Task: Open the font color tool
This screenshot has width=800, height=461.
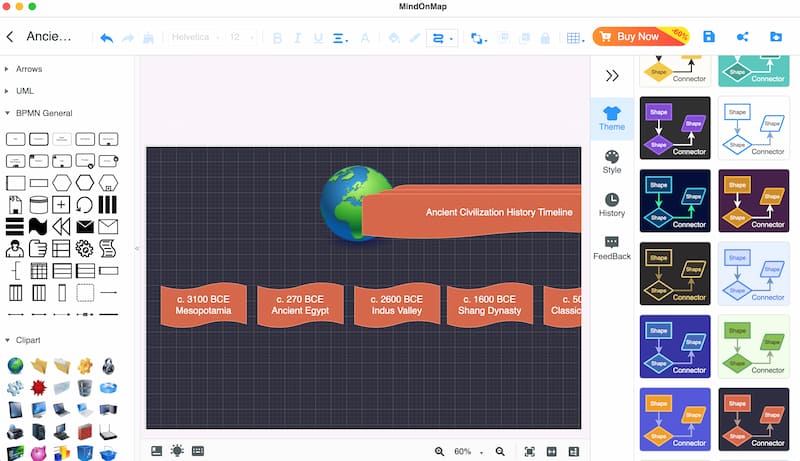Action: [365, 38]
